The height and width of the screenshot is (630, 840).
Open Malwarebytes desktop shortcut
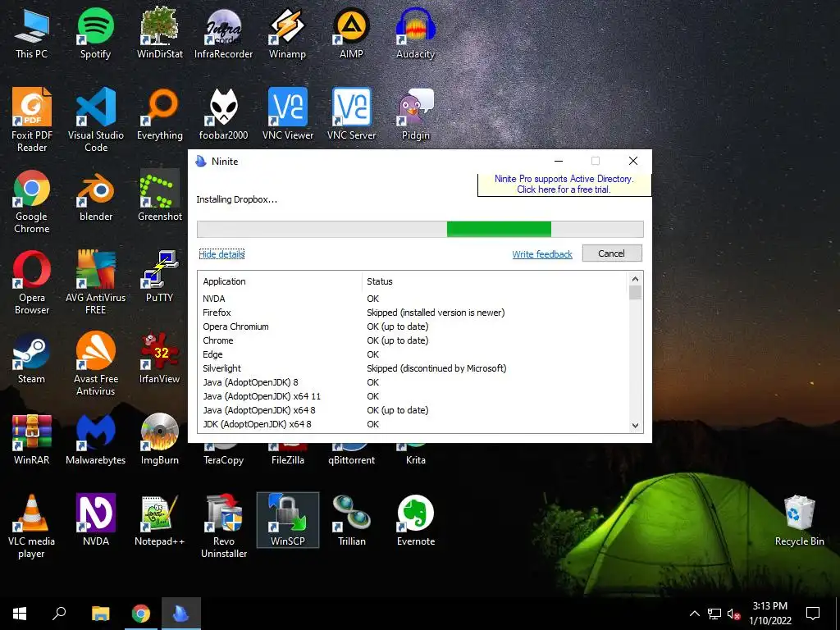click(x=95, y=440)
